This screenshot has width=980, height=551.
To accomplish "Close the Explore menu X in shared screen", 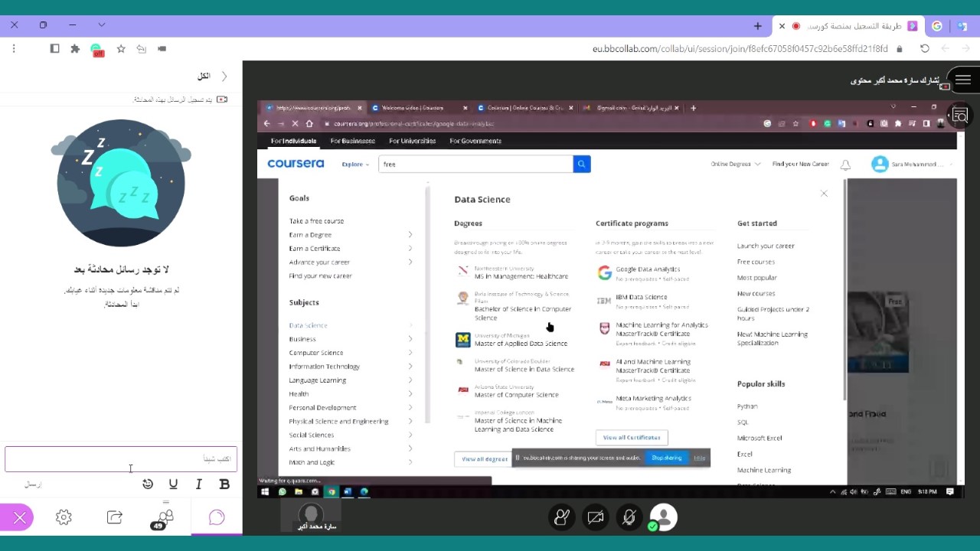I will click(x=824, y=194).
